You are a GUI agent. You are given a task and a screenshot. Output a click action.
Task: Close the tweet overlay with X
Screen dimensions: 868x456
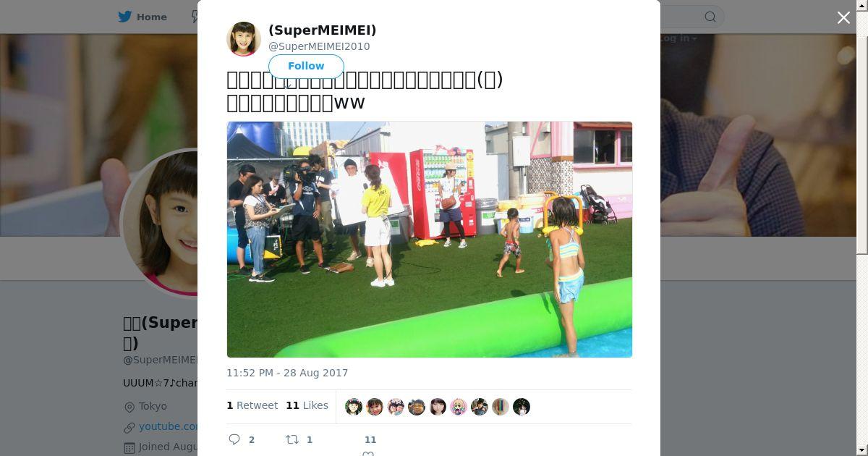pos(843,18)
